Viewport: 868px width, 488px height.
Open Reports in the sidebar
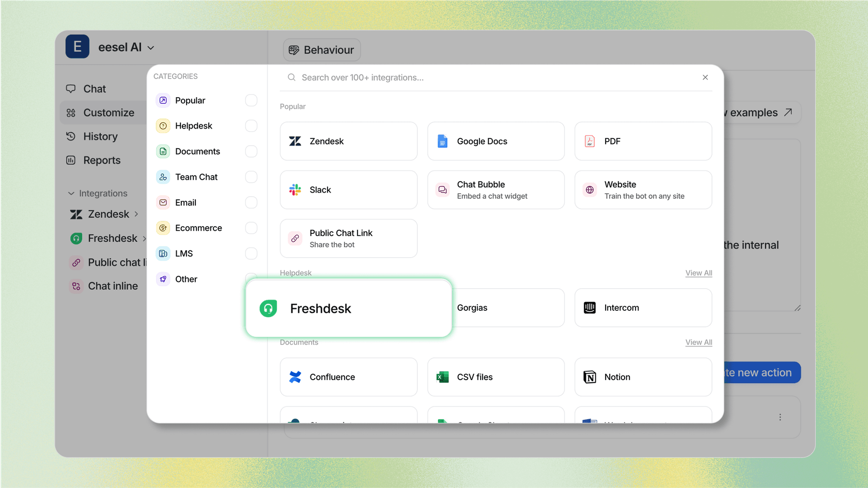coord(94,160)
